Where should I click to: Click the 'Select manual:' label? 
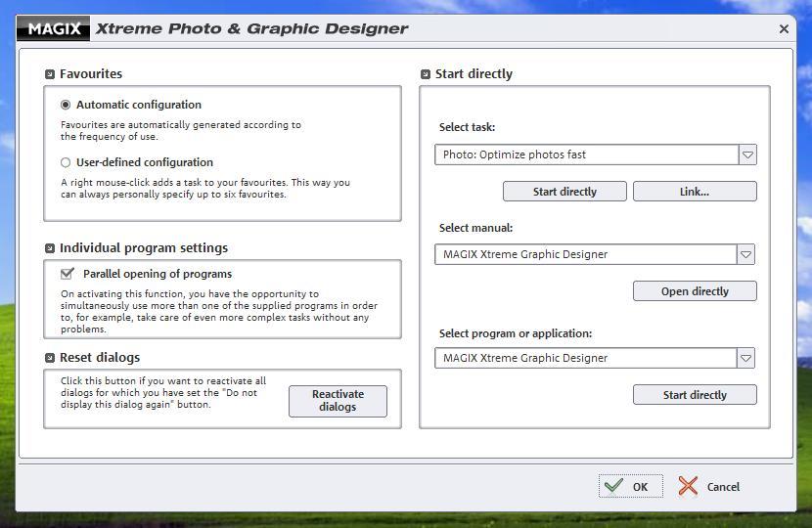click(x=475, y=228)
